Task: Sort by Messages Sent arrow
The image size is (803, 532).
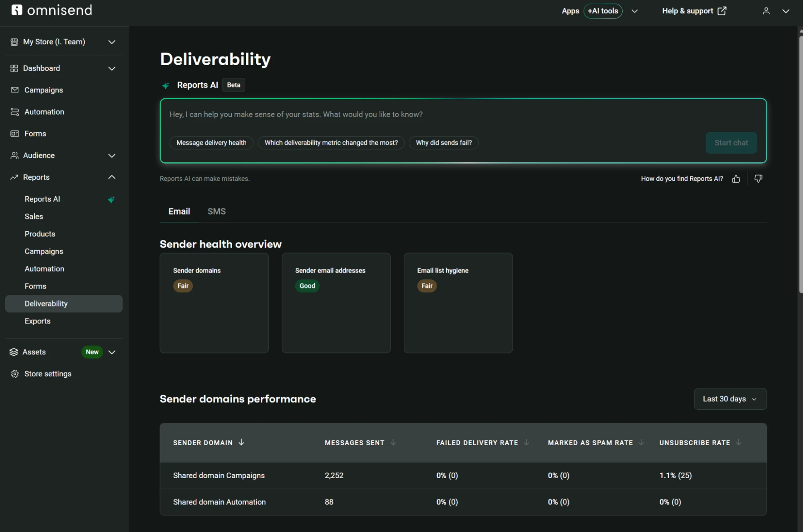Action: (393, 442)
